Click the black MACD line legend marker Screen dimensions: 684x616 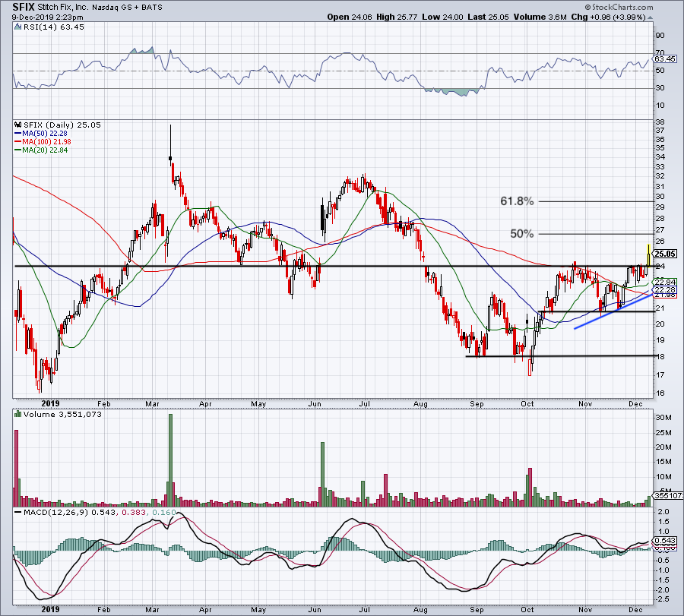pyautogui.click(x=18, y=512)
